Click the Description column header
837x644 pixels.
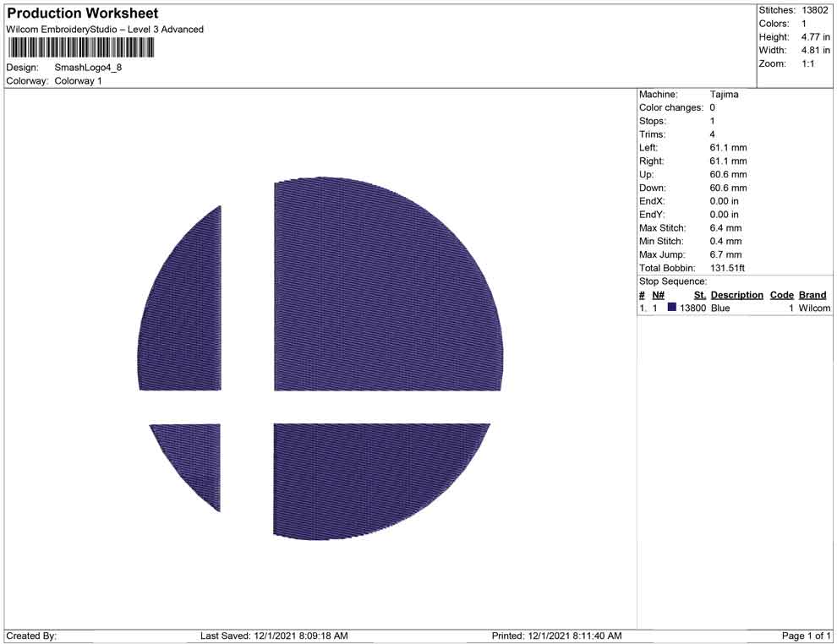736,295
